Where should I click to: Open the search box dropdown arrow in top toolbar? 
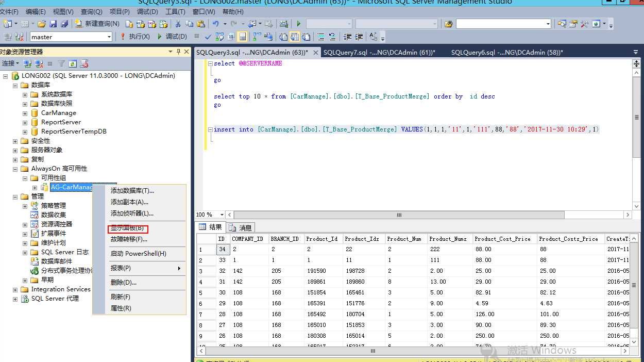click(548, 24)
